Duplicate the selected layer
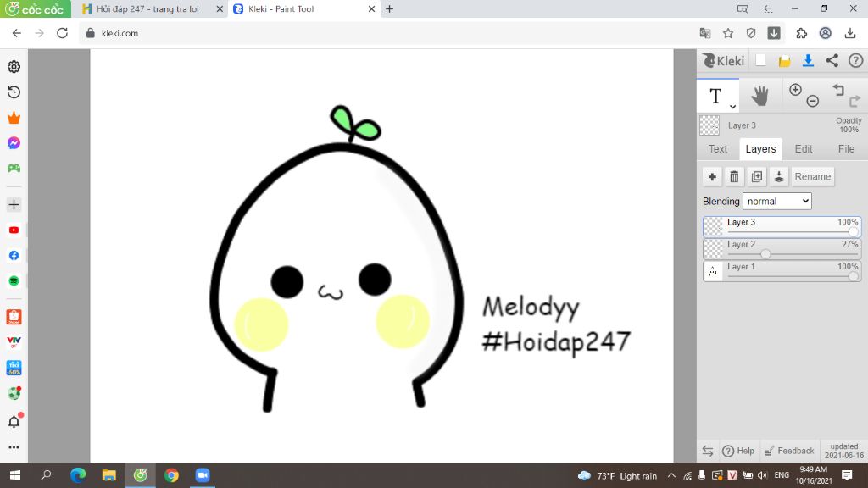 [757, 176]
